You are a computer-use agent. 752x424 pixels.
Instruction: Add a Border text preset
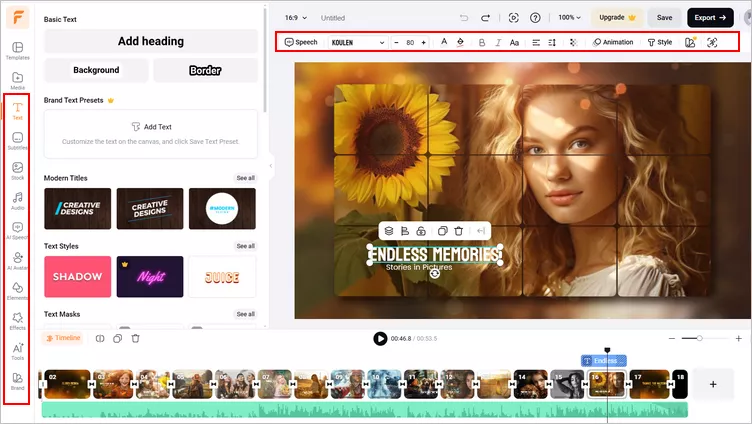coord(205,70)
